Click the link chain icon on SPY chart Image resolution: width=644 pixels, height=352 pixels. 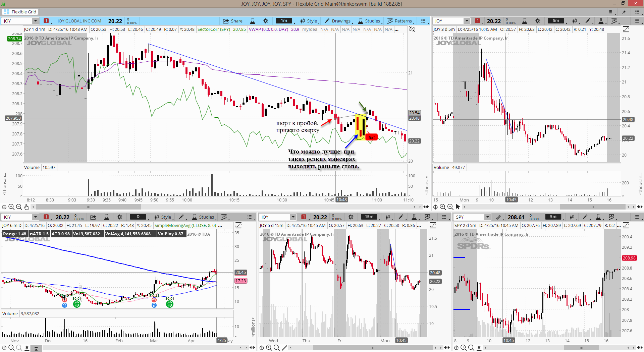point(498,217)
